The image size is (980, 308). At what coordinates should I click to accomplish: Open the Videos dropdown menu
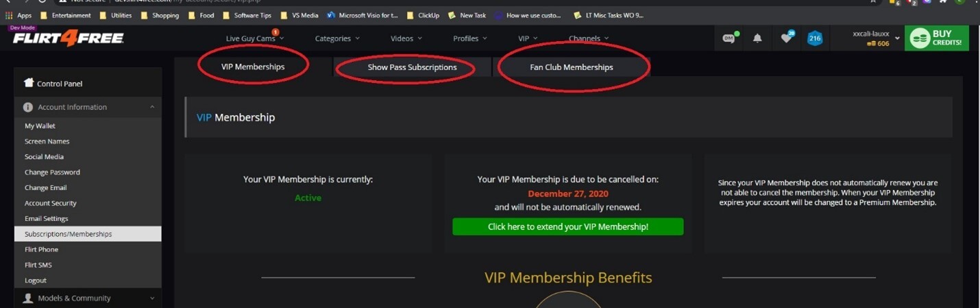[x=406, y=38]
